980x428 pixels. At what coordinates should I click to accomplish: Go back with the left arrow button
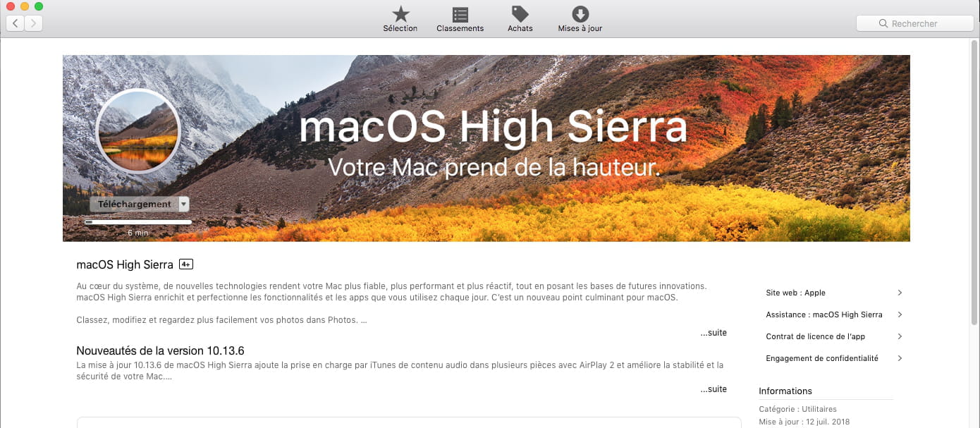coord(16,23)
